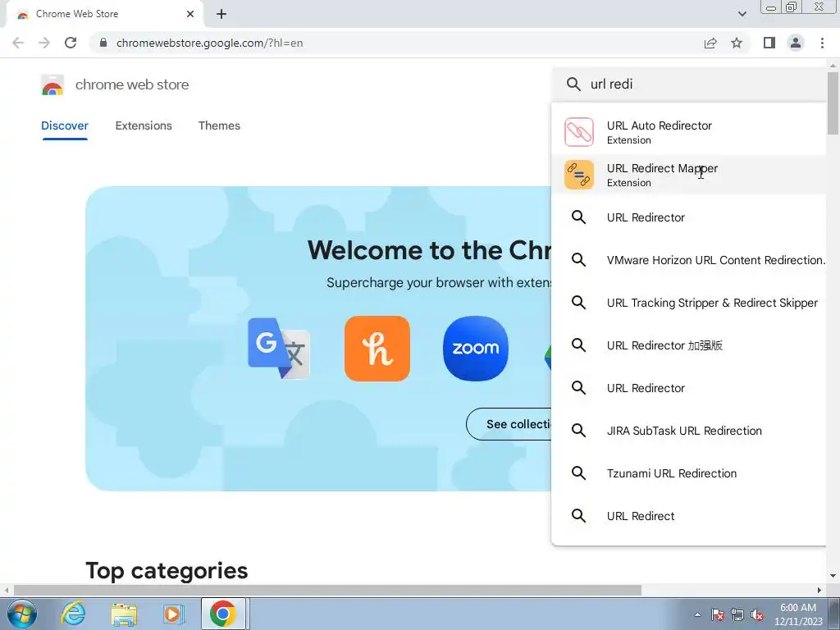Click the scroll down arrow

833,577
